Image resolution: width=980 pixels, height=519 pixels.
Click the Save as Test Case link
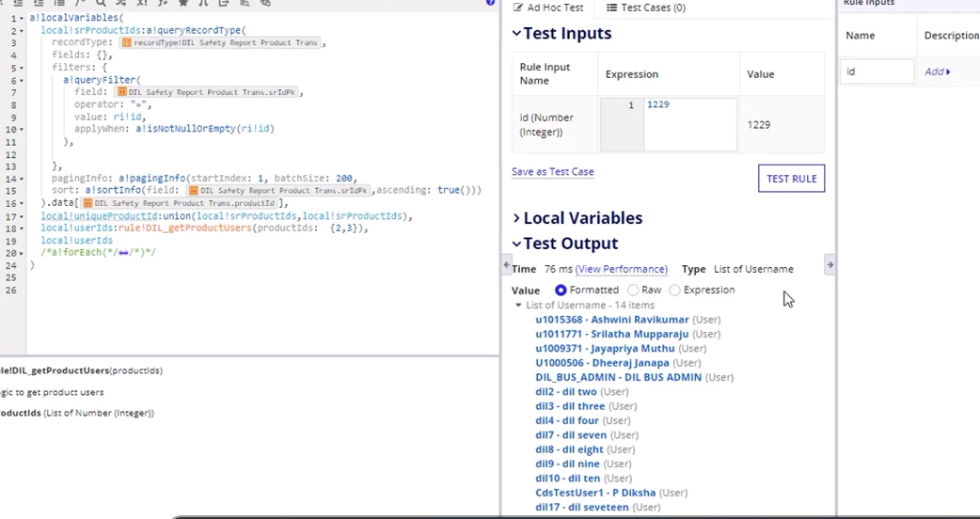pos(552,172)
